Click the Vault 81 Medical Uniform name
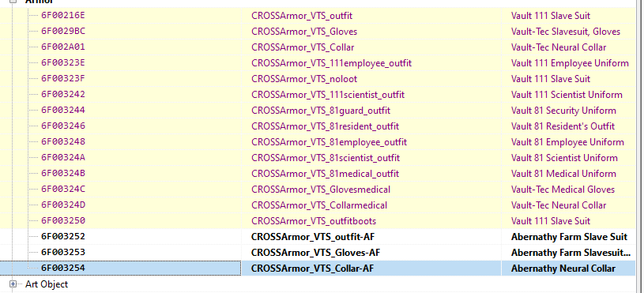Viewport: 644px width, 293px height. click(x=563, y=174)
